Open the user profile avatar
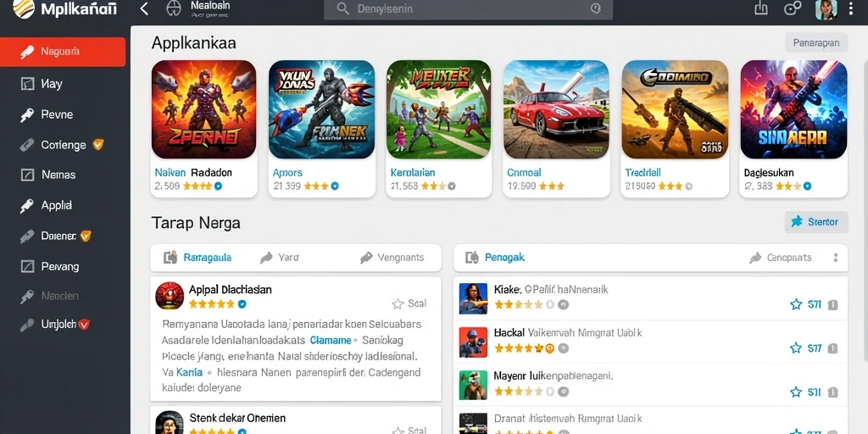This screenshot has width=868, height=434. tap(826, 9)
